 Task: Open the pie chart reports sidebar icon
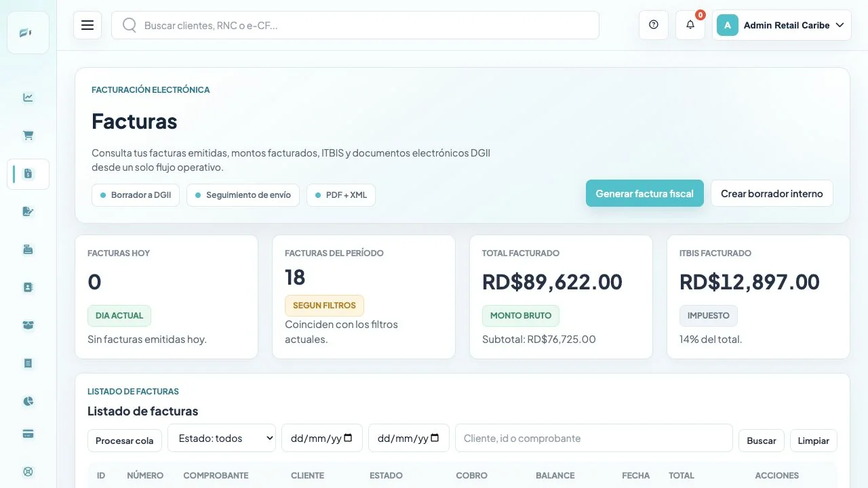click(28, 401)
